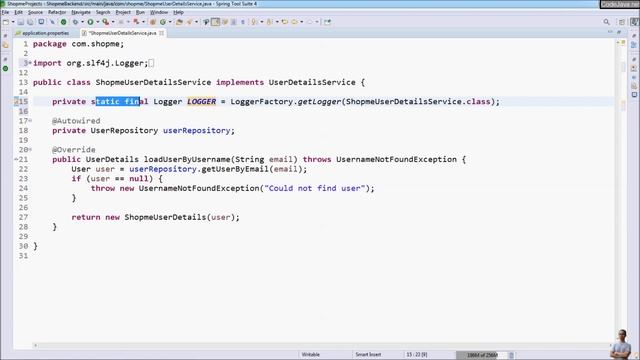Collapse the @Autowired field fold at line 17
Viewport: 640px width, 360px height.
(x=30, y=120)
